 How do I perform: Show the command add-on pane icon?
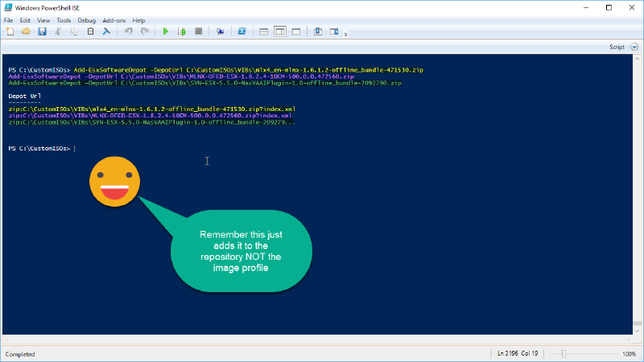point(334,31)
